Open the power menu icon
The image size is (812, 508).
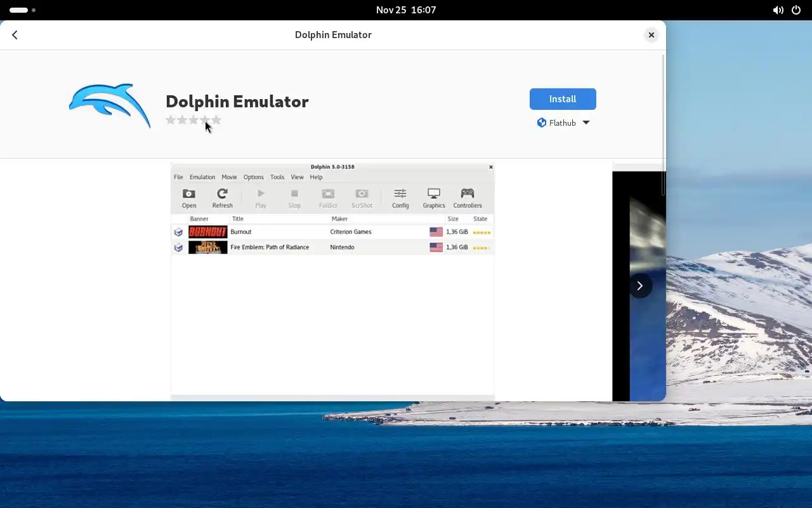797,10
